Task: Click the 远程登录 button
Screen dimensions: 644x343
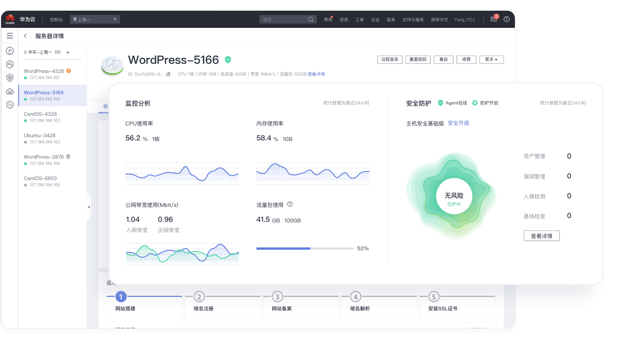Action: [390, 59]
